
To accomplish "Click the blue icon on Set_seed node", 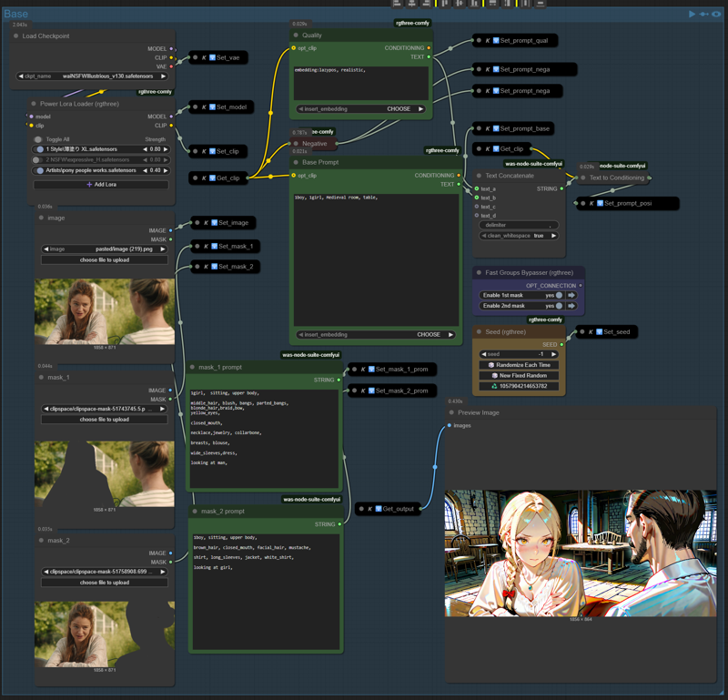I will pos(599,331).
